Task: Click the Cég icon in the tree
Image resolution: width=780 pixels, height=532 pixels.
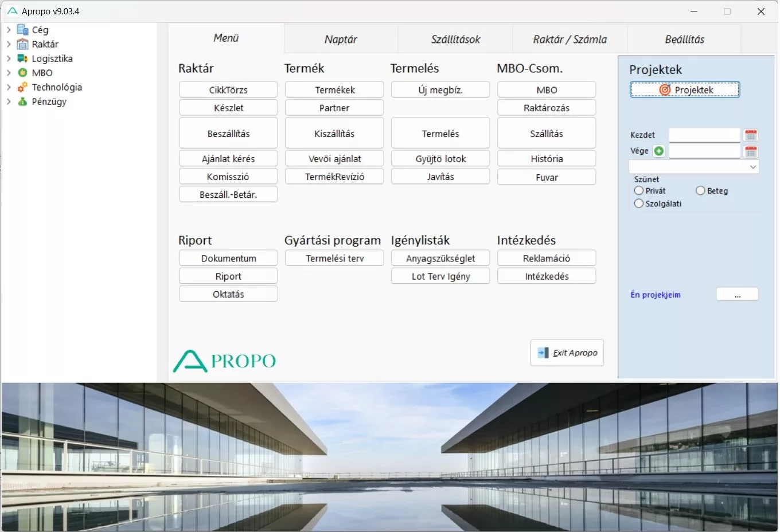Action: click(22, 30)
